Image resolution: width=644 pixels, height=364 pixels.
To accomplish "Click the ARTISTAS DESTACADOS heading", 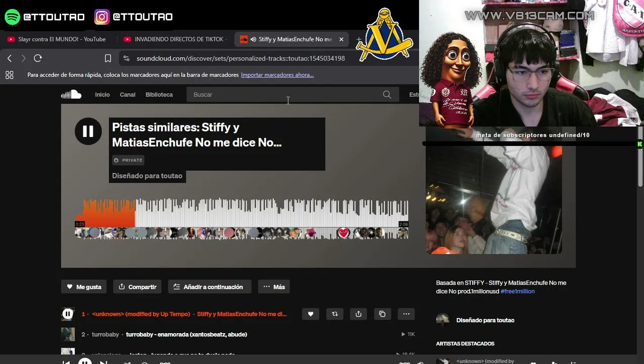I will tap(465, 344).
